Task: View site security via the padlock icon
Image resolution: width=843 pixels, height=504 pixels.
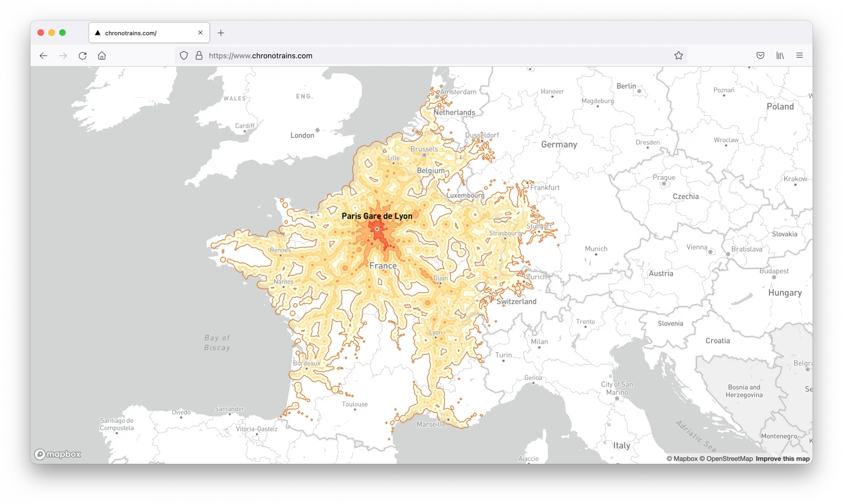Action: [x=199, y=55]
